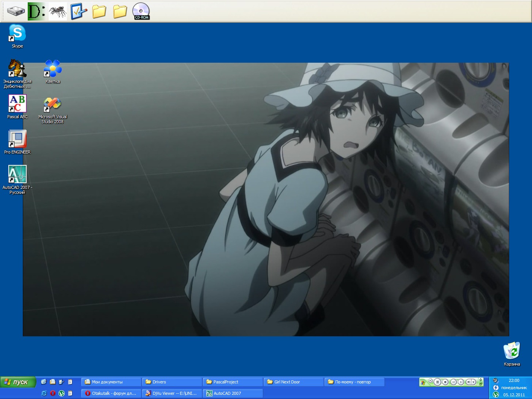Switch to the PascalProject folder window
The height and width of the screenshot is (399, 532).
click(x=233, y=382)
